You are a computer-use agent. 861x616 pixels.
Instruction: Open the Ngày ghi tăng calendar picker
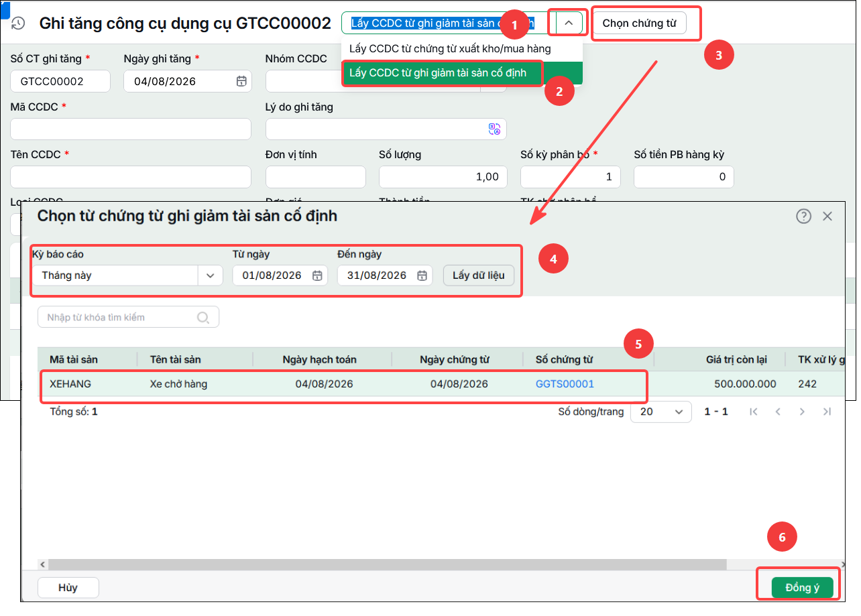click(x=241, y=81)
